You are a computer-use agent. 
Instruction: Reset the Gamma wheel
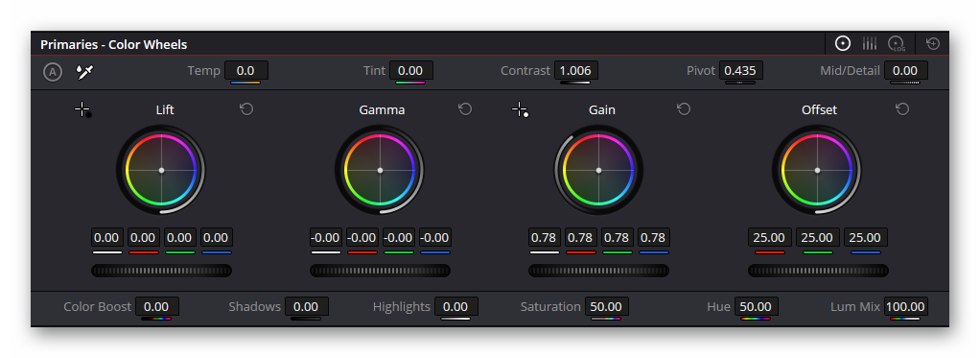[x=465, y=109]
